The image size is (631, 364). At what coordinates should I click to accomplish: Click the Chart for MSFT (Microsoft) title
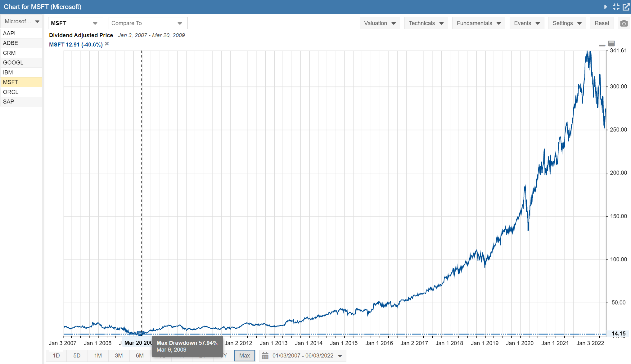tap(43, 7)
